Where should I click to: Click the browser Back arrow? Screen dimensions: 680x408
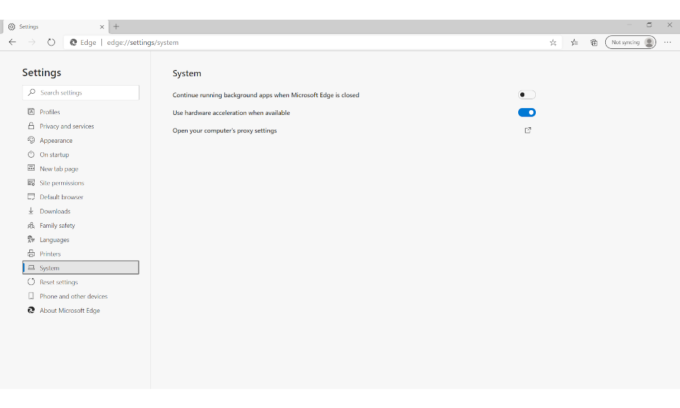click(12, 42)
